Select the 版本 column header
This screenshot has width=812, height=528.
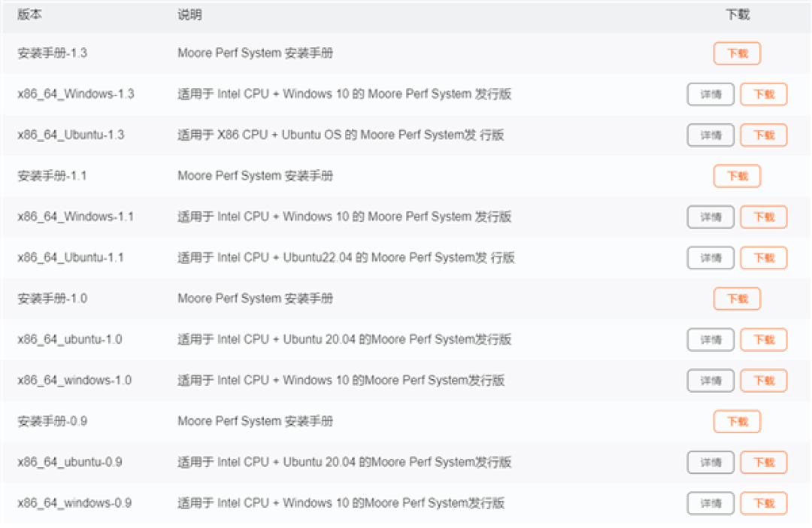(28, 14)
